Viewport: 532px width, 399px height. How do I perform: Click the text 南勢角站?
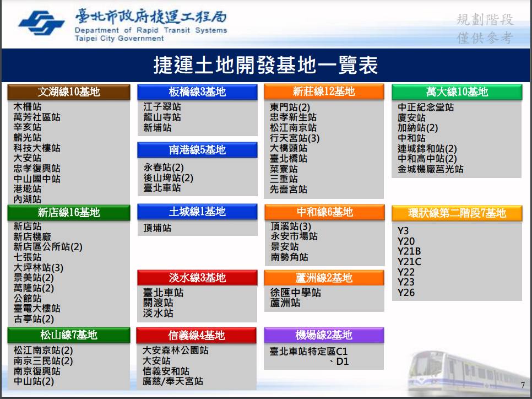coord(290,257)
